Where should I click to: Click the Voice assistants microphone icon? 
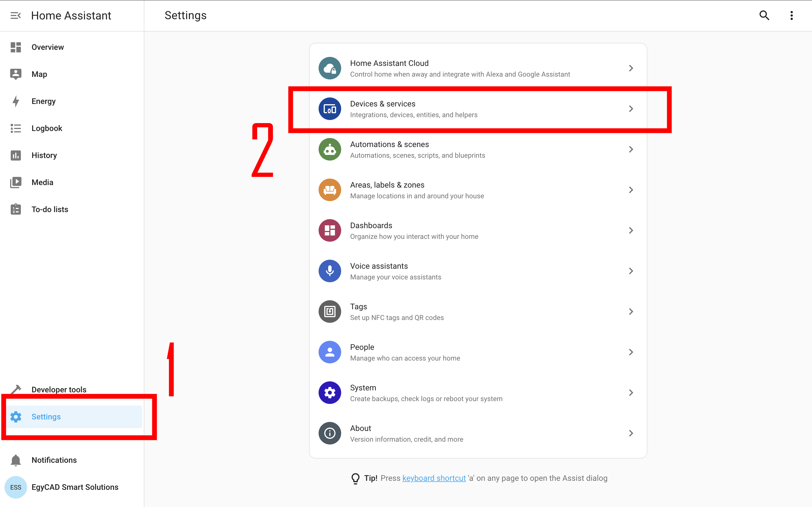click(x=330, y=271)
